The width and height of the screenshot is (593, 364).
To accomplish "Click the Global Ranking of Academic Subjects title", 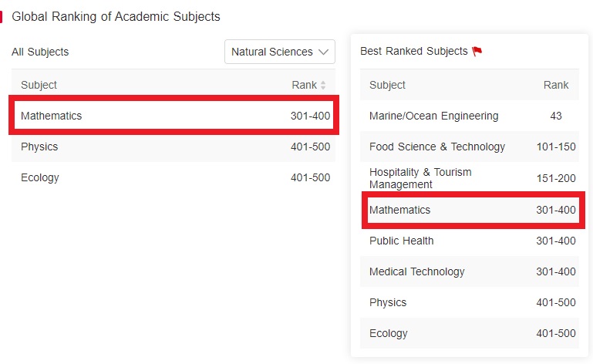I will pyautogui.click(x=116, y=17).
